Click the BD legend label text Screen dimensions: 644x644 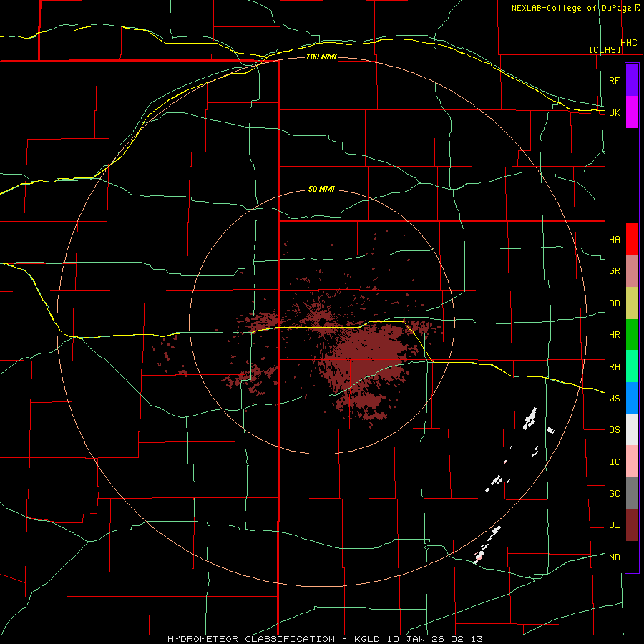[615, 303]
